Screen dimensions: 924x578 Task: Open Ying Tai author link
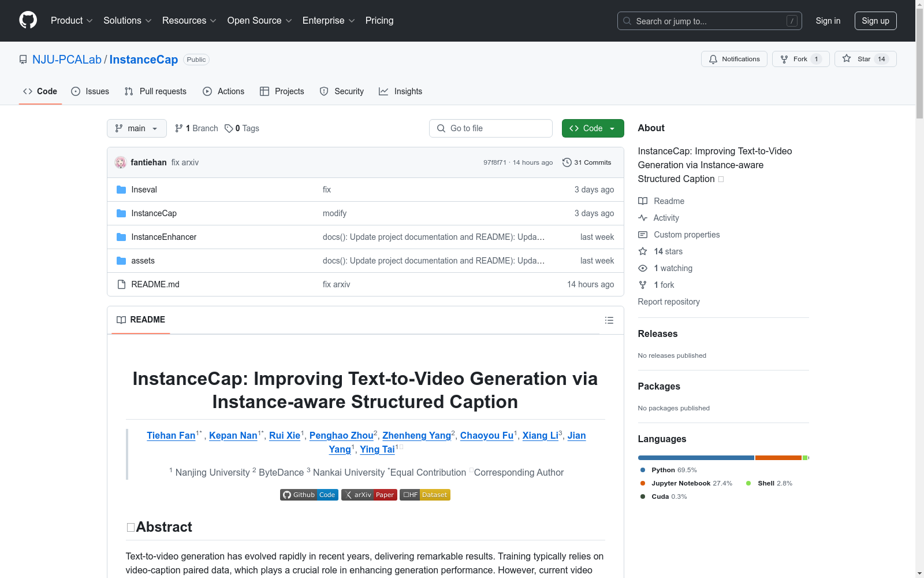pos(378,450)
